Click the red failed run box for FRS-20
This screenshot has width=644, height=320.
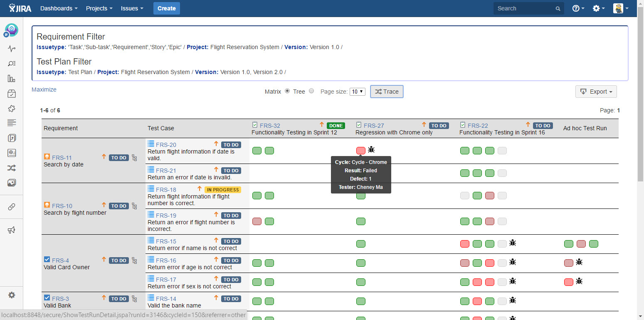[361, 151]
